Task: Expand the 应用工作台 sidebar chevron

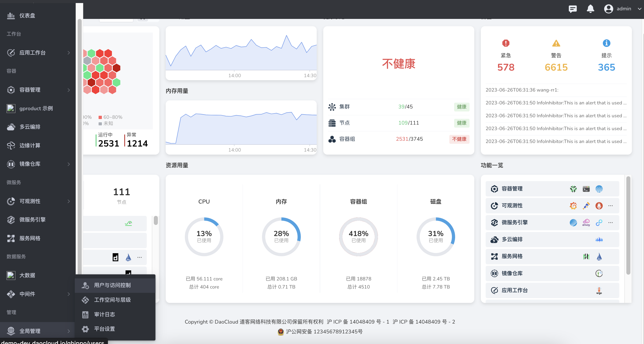Action: (x=69, y=53)
